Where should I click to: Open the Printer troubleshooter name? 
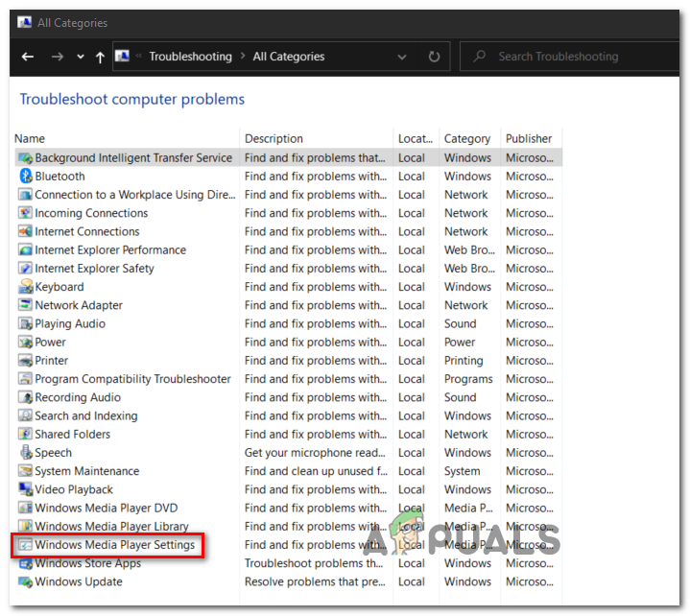(52, 361)
